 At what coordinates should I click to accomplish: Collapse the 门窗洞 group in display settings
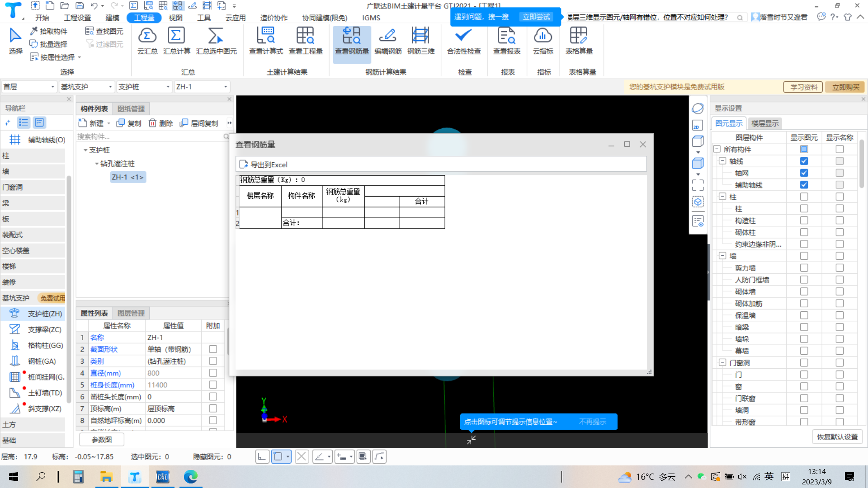tap(722, 362)
